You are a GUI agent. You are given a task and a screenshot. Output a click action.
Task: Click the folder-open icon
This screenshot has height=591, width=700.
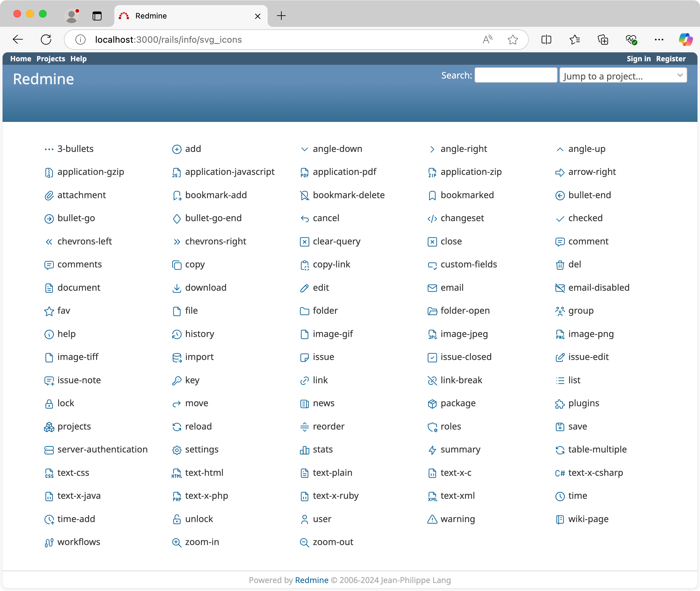(x=432, y=311)
